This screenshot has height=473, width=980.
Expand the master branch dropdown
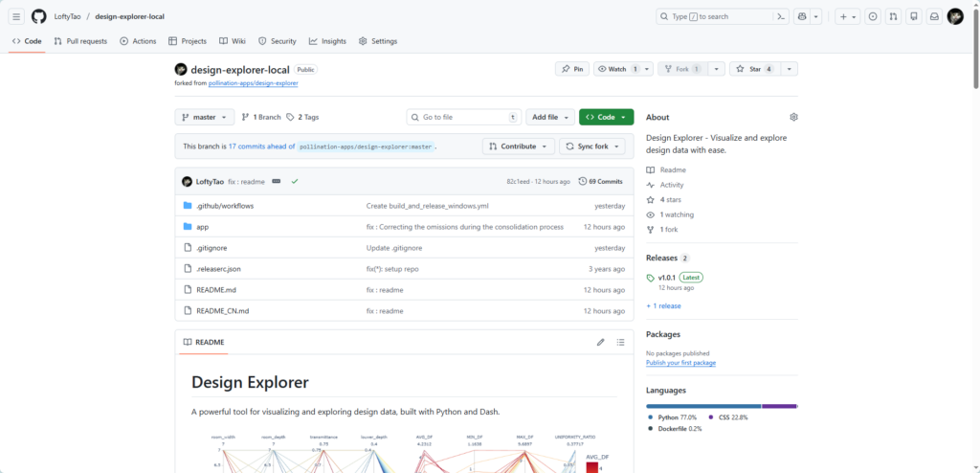click(204, 117)
